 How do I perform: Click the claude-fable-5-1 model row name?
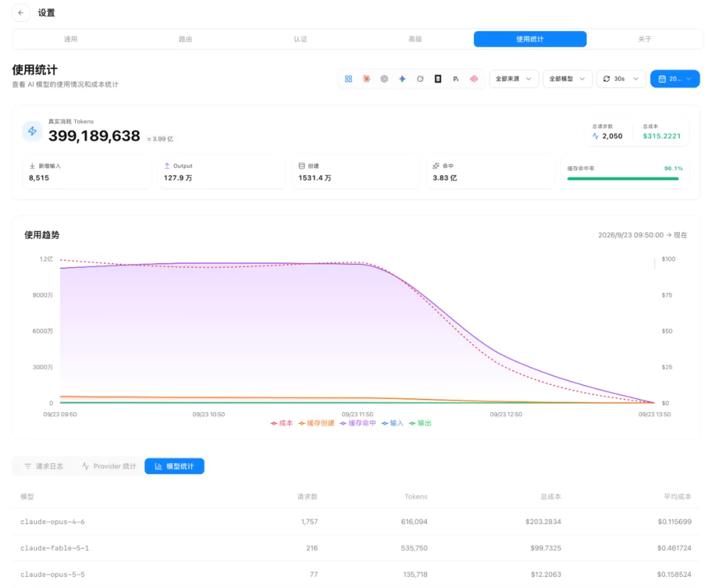[55, 548]
